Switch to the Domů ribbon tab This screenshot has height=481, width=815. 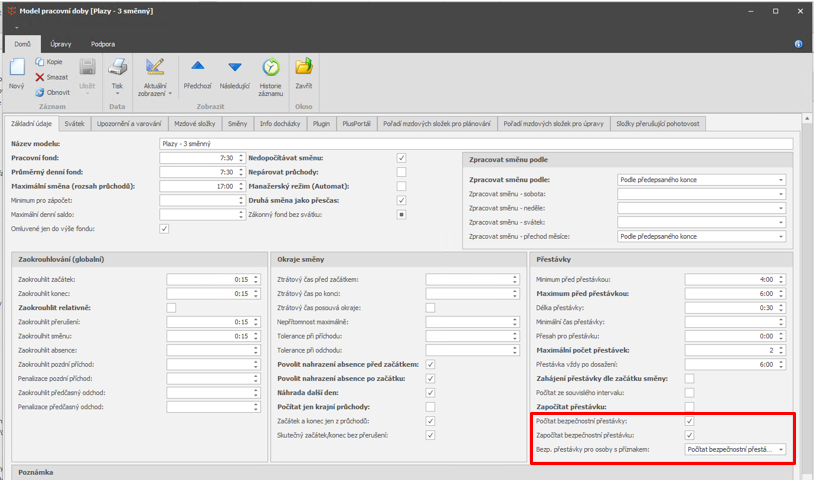point(22,44)
